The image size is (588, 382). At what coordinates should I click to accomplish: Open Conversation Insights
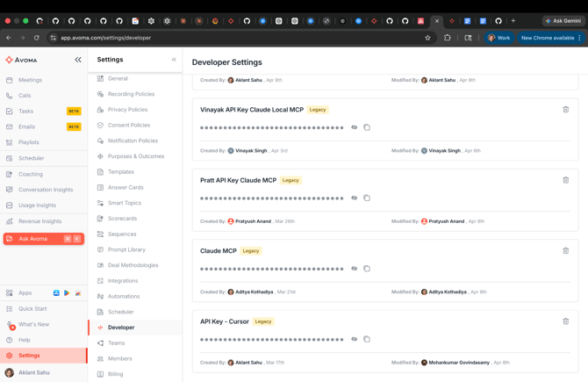(x=44, y=190)
